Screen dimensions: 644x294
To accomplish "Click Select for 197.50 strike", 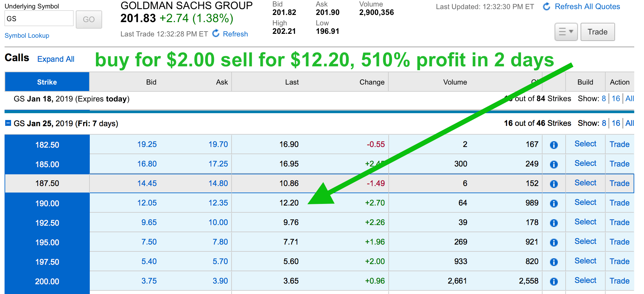I will (585, 261).
